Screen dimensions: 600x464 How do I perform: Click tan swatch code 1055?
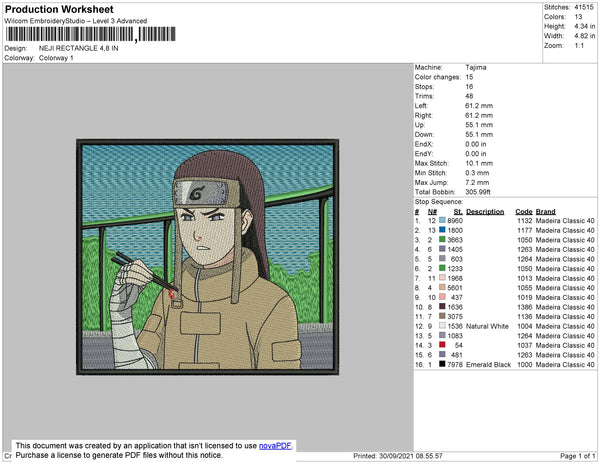point(442,288)
